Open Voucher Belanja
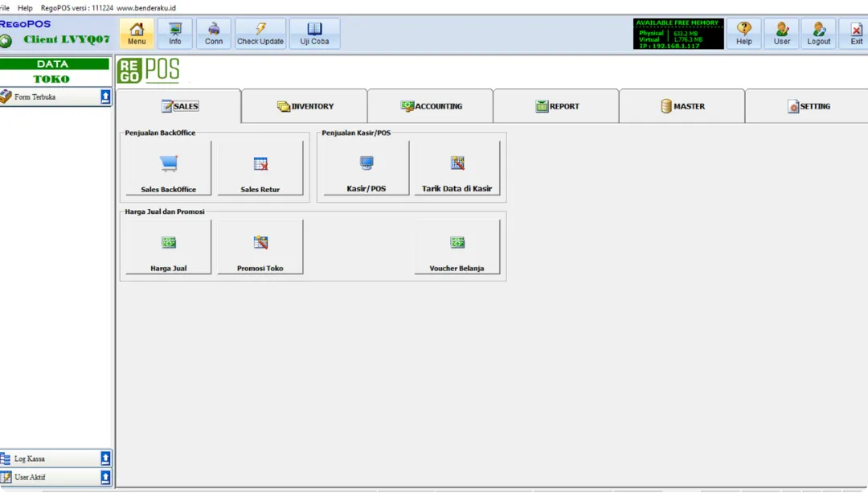 click(x=457, y=247)
